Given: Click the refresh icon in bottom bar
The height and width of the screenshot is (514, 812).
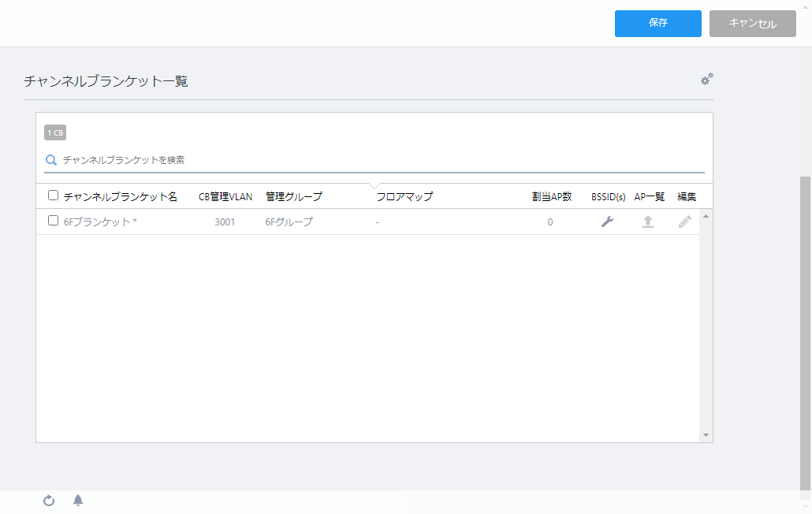Looking at the screenshot, I should (49, 501).
